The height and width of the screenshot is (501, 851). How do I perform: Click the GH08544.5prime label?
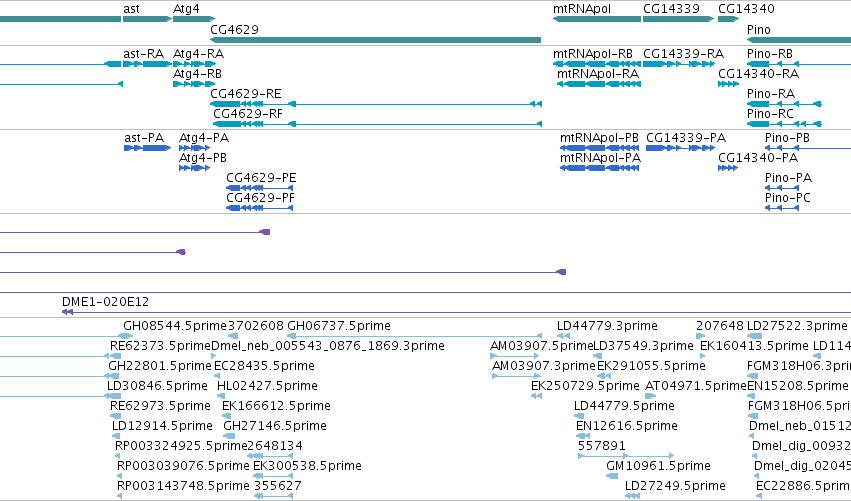click(x=175, y=326)
